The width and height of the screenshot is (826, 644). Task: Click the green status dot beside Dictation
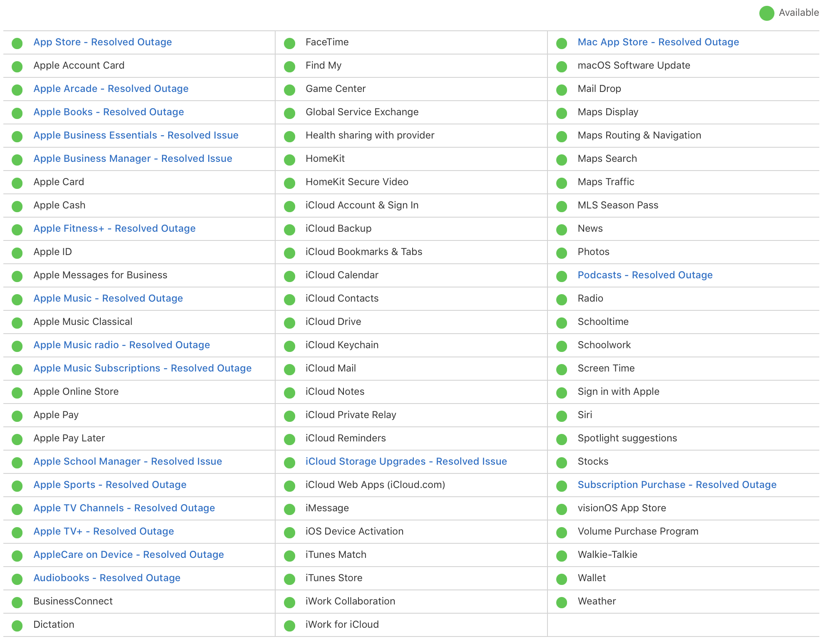[17, 626]
